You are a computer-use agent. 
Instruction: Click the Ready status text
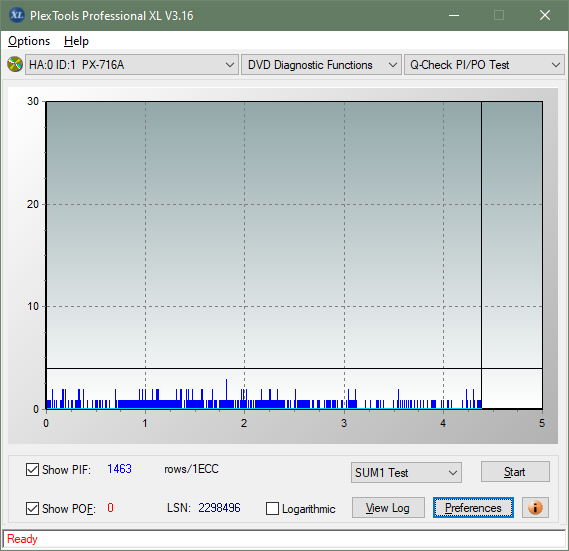click(22, 539)
